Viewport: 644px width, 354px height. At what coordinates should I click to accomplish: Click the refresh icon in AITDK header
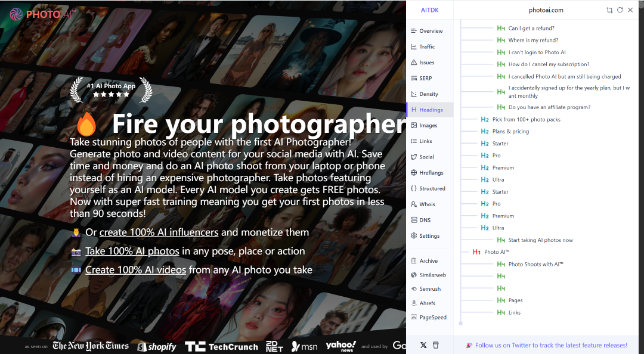click(620, 10)
